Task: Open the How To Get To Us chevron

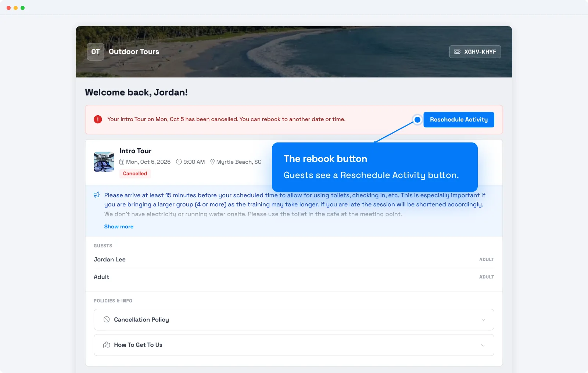Action: point(483,345)
